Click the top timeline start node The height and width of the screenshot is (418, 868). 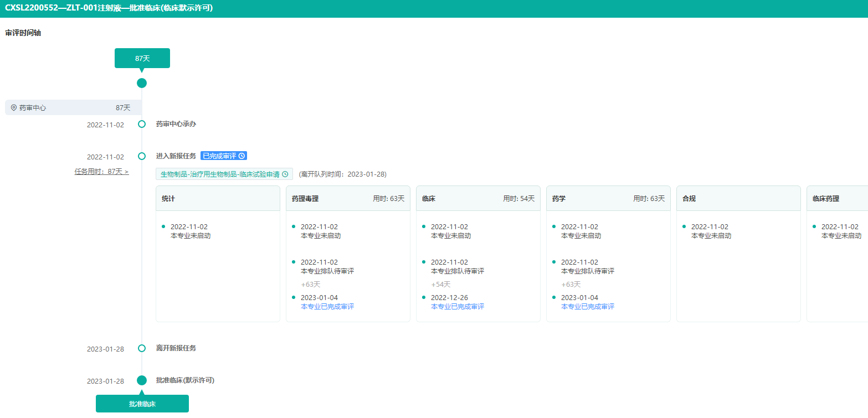[142, 83]
